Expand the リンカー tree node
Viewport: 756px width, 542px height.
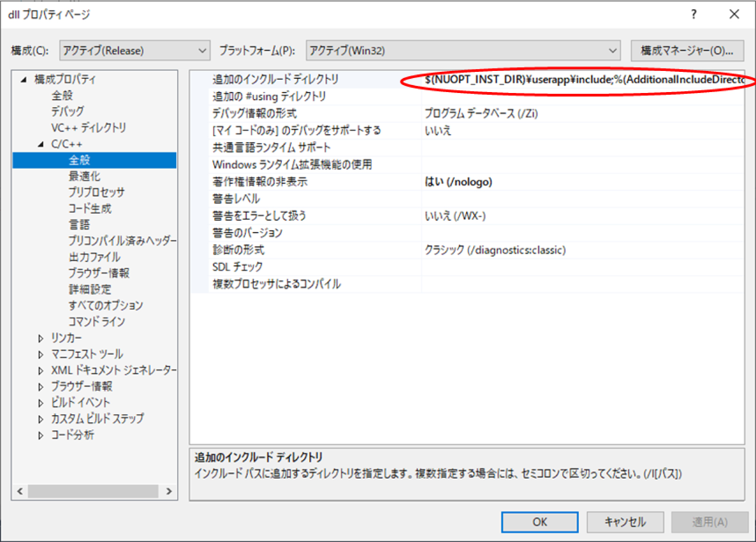tap(41, 338)
